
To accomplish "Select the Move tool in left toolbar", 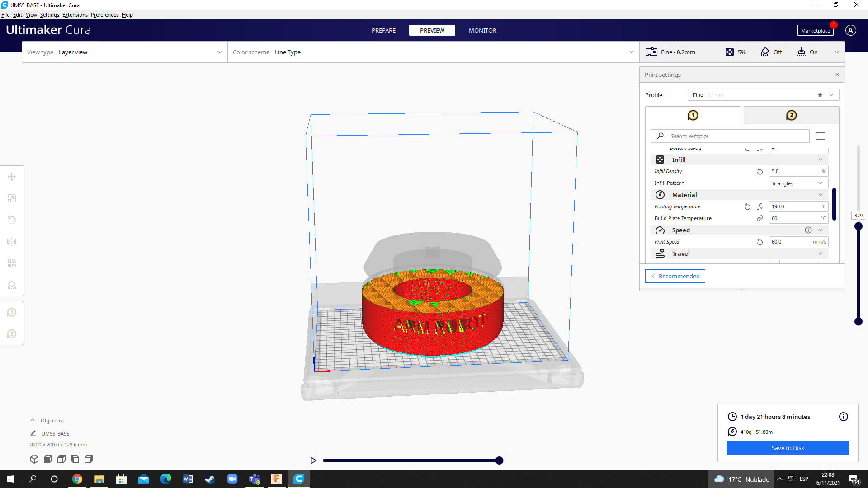I will click(x=12, y=177).
